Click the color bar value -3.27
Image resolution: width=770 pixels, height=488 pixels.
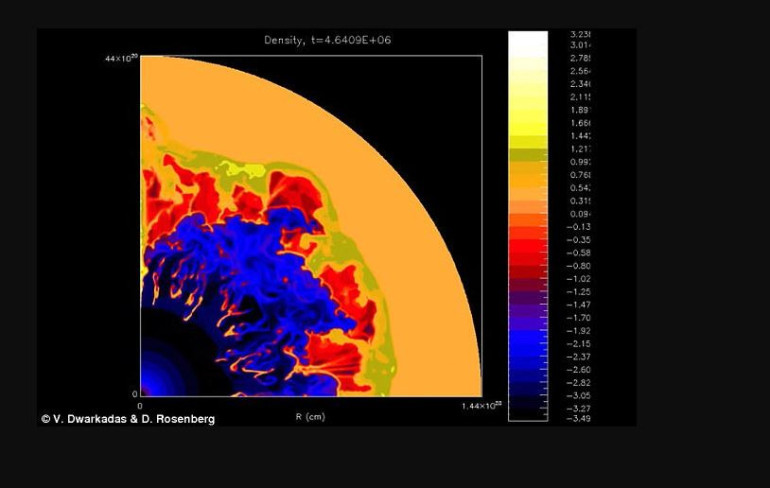[578, 408]
